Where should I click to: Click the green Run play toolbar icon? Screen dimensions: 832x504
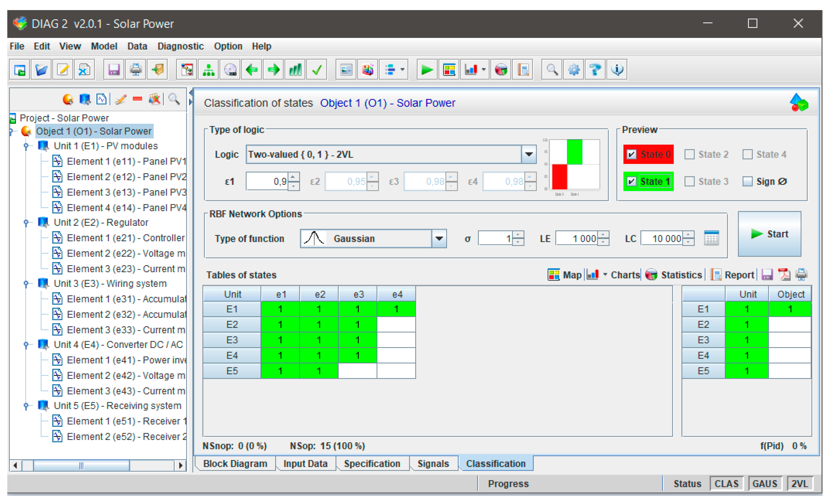pos(427,70)
